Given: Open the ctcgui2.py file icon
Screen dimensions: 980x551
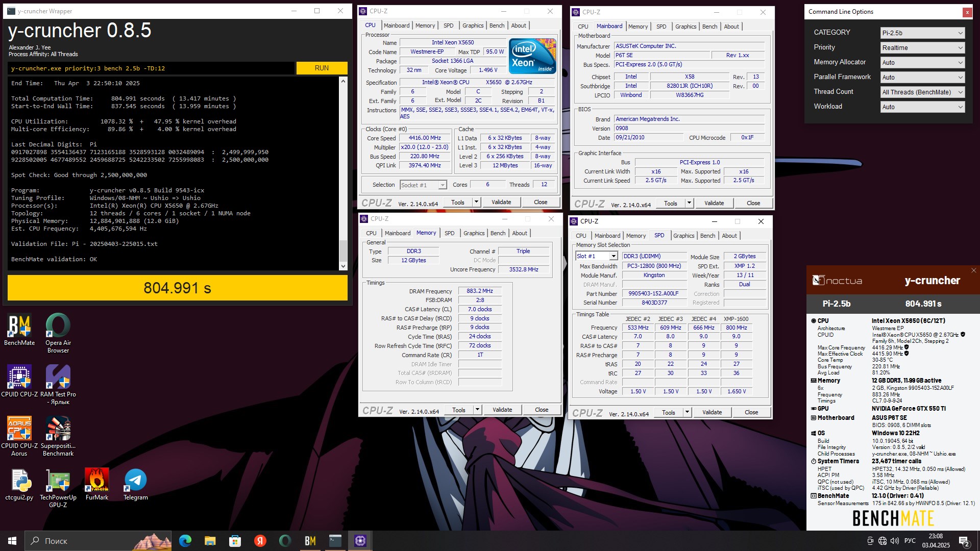Looking at the screenshot, I should 19,484.
